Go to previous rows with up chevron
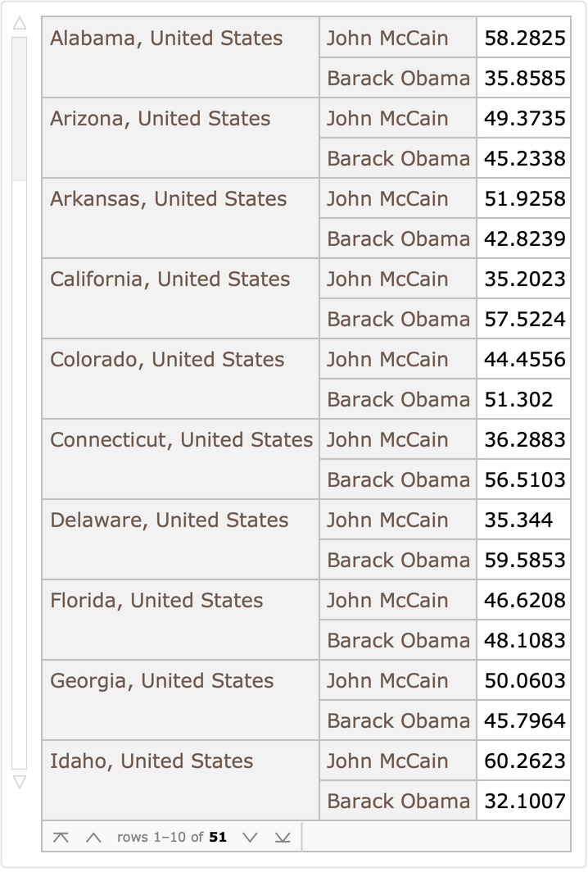The width and height of the screenshot is (588, 895). [x=93, y=837]
